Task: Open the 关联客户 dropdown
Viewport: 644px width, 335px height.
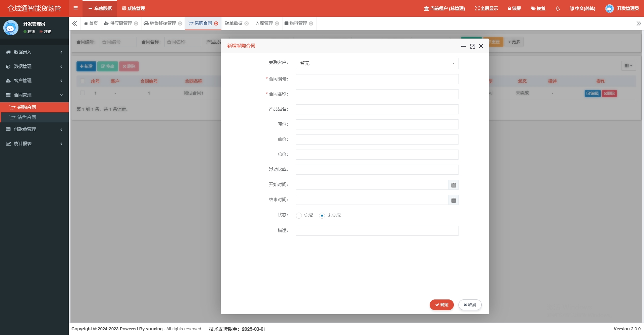Action: pyautogui.click(x=377, y=63)
